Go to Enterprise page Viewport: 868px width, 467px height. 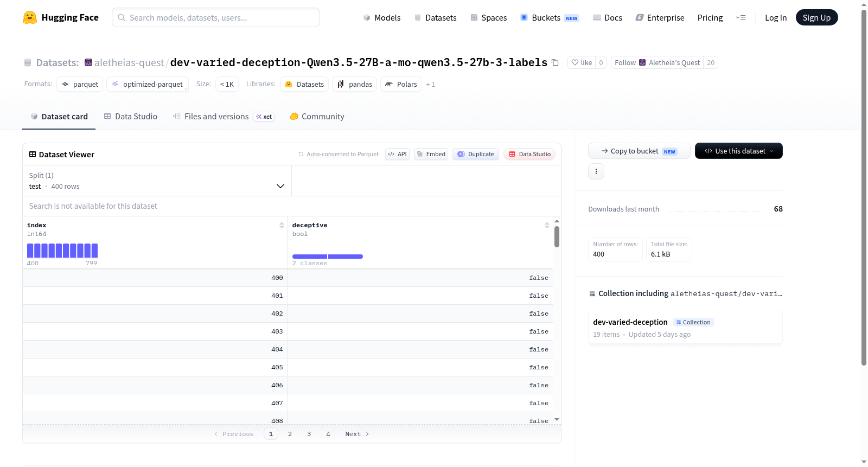[660, 17]
